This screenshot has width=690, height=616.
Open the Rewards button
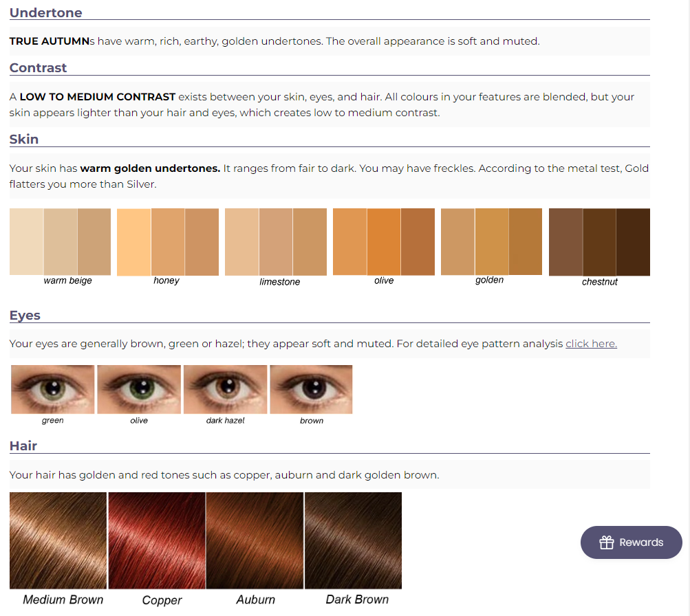pyautogui.click(x=631, y=542)
